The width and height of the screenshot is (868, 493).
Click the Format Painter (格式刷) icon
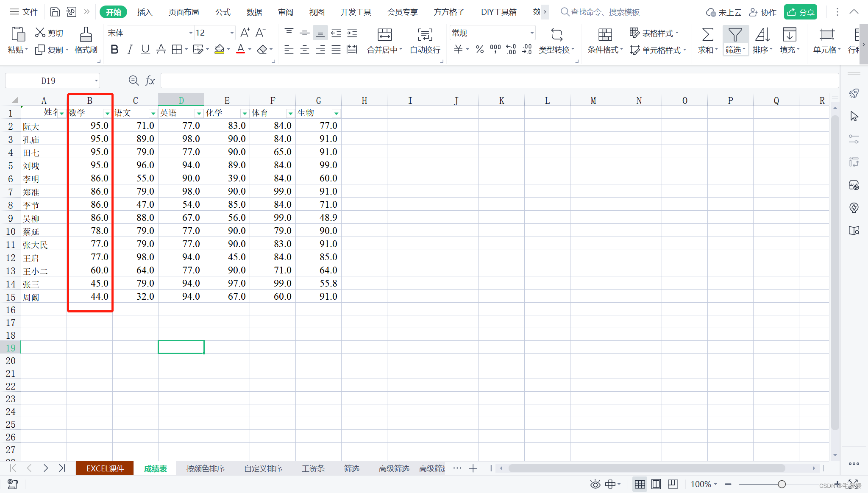coord(86,35)
